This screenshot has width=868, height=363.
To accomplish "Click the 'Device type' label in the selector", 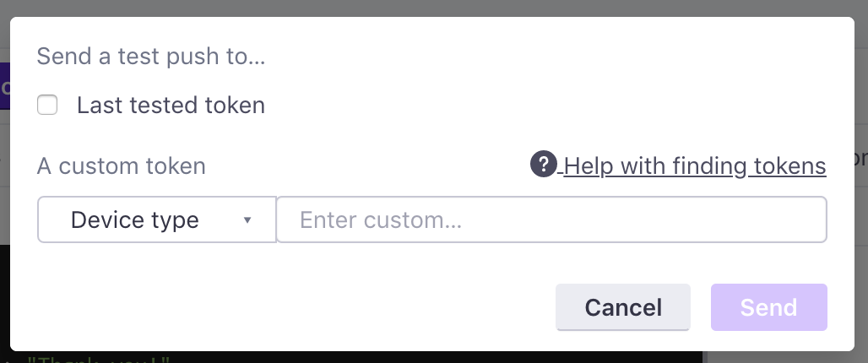I will click(134, 220).
